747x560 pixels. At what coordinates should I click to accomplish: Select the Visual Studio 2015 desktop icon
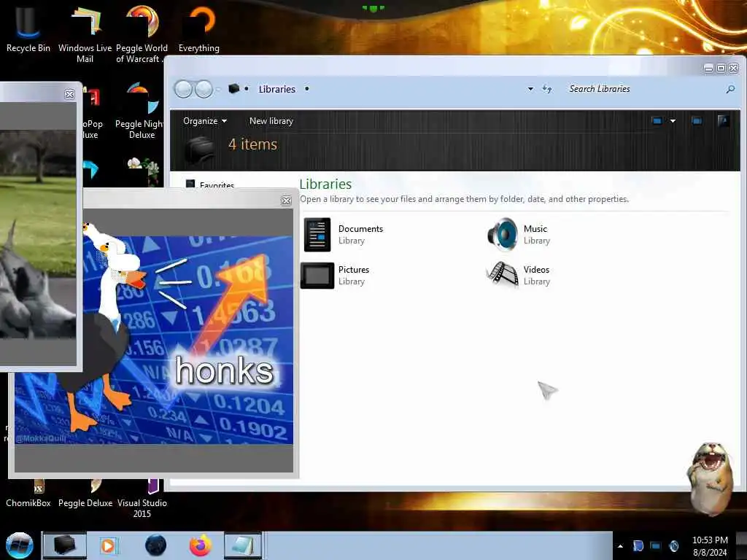coord(142,500)
